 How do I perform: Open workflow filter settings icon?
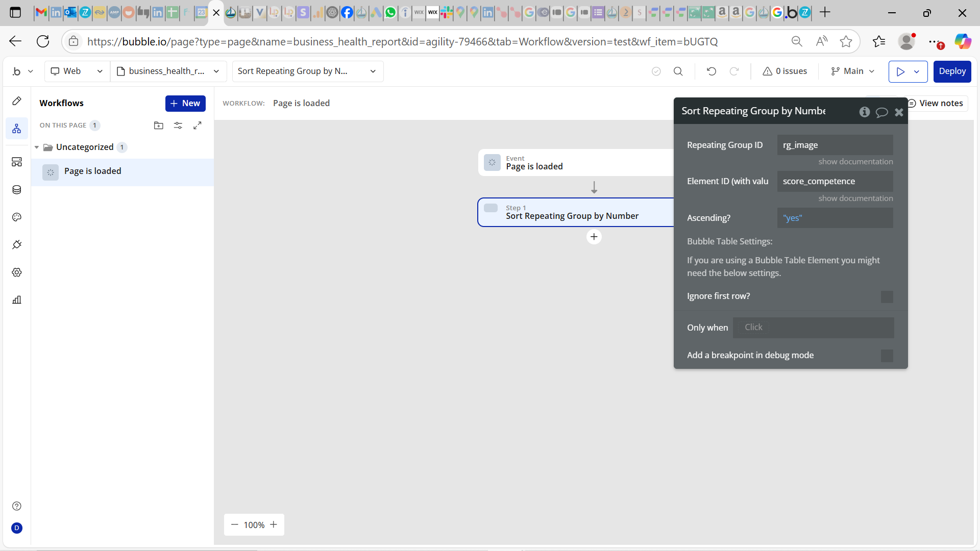pyautogui.click(x=178, y=126)
